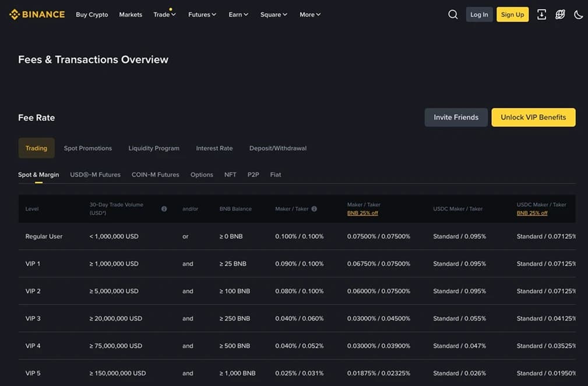Click the info icon beside Maker / Taker header
588x386 pixels.
[x=315, y=208]
